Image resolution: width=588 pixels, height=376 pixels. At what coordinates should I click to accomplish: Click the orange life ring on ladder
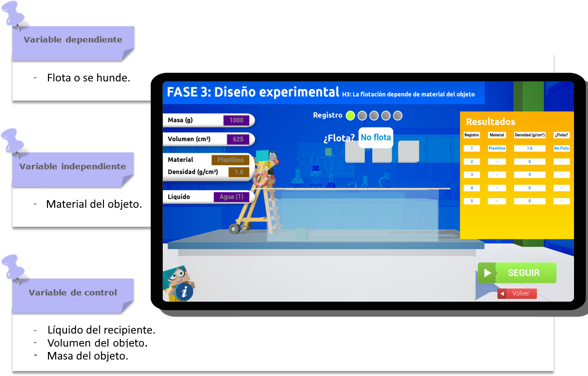click(x=261, y=179)
